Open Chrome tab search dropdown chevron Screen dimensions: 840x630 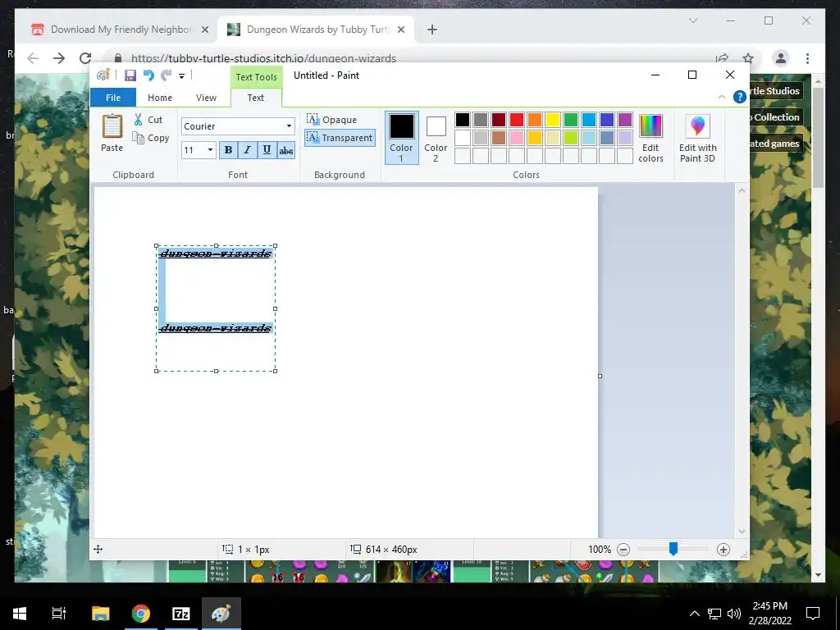(692, 21)
